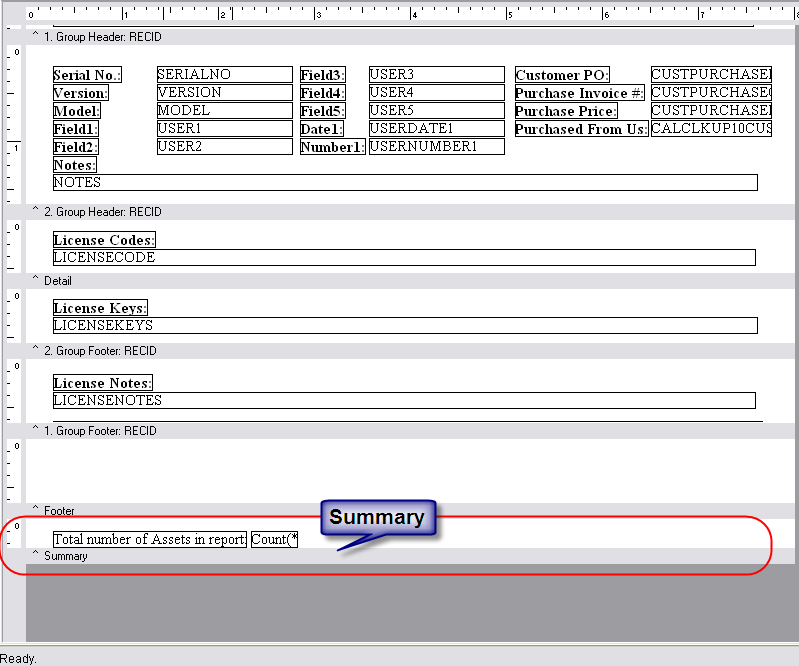The width and height of the screenshot is (799, 666).
Task: Click the 'Purchased From Us:' label
Action: (581, 129)
